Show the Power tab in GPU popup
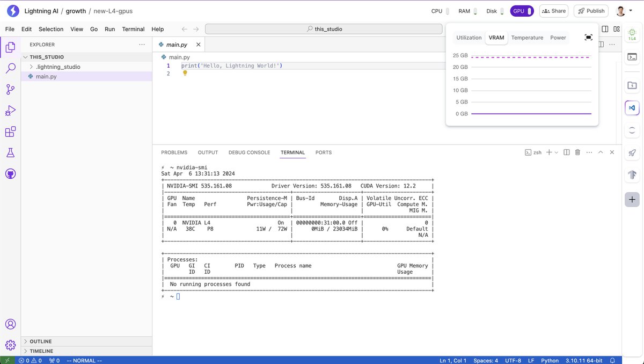This screenshot has width=644, height=364. click(558, 38)
